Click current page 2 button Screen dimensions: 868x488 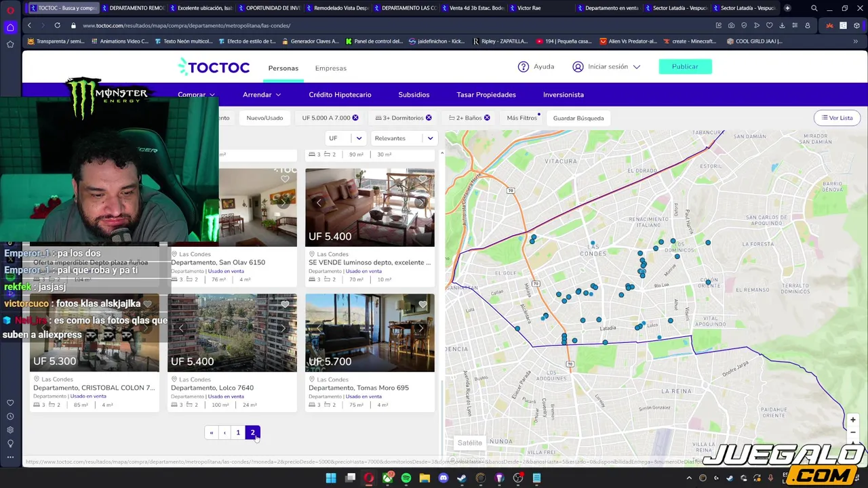pos(252,432)
